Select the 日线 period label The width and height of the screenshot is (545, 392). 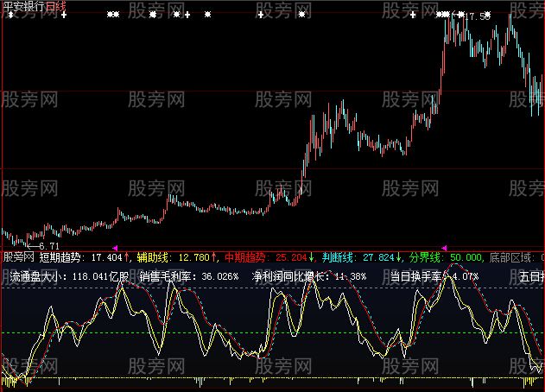[55, 6]
